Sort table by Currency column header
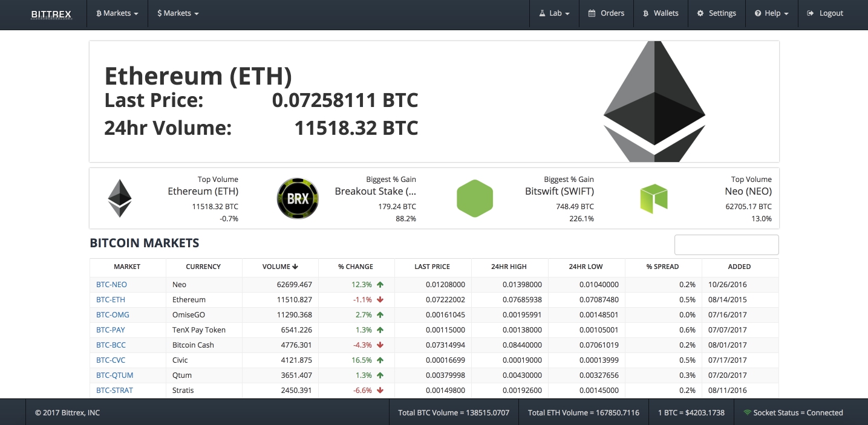The image size is (868, 425). click(x=203, y=267)
